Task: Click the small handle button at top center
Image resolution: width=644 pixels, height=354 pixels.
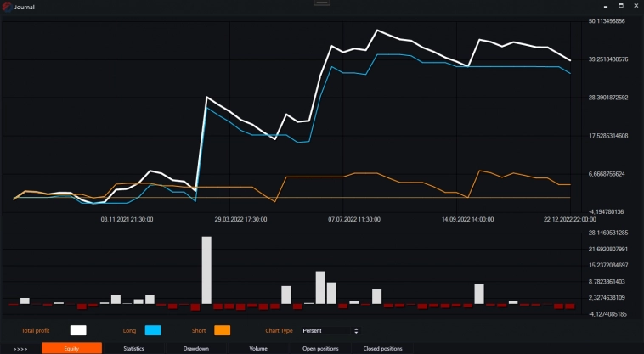Action: [321, 3]
